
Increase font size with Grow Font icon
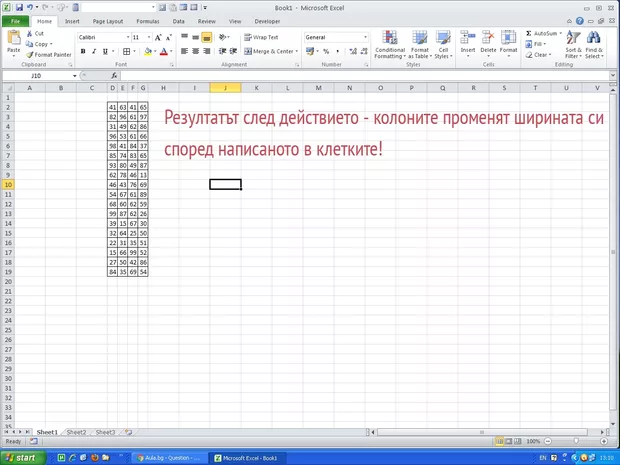(158, 38)
